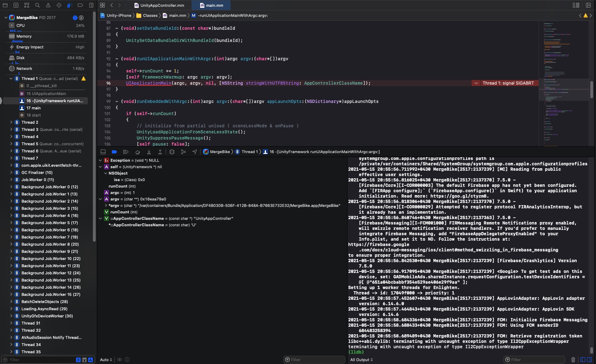
Task: Open the Search navigator icon
Action: (37, 5)
